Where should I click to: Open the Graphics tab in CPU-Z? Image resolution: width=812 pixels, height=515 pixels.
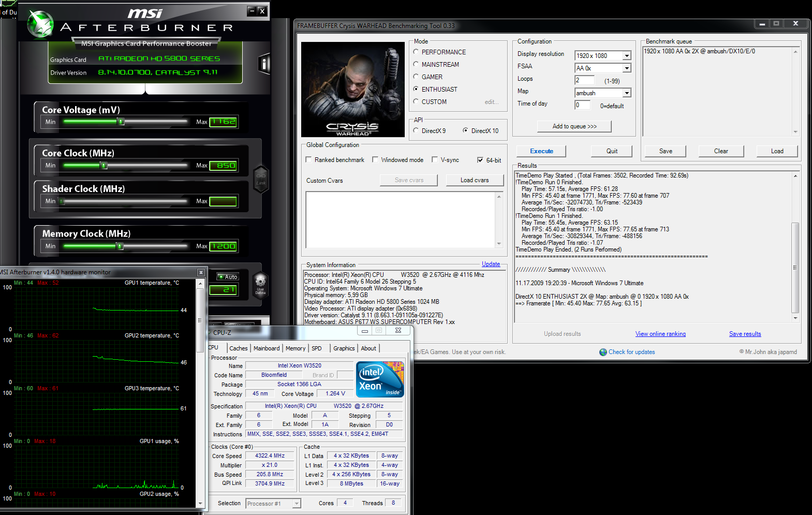344,348
